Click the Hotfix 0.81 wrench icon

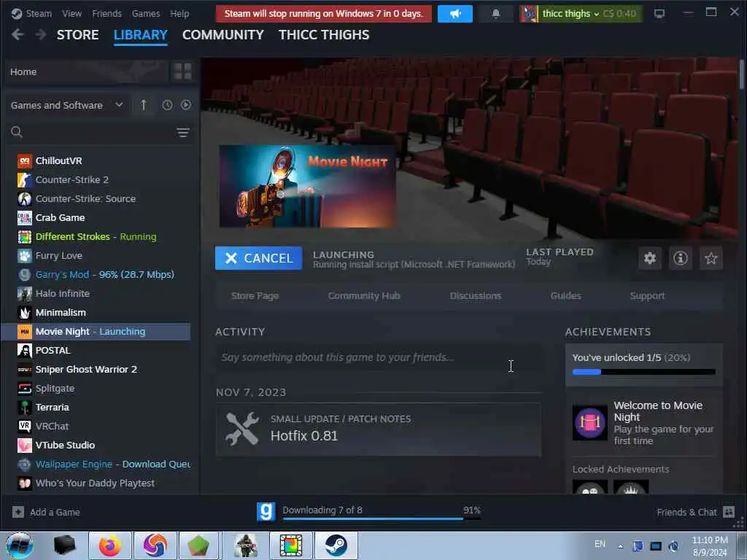click(242, 429)
